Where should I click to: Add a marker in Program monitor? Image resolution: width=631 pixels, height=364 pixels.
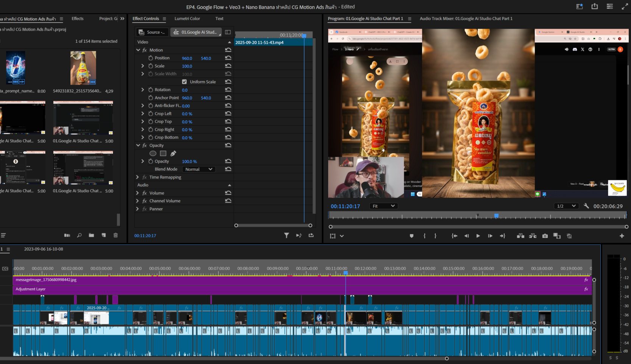pos(411,236)
